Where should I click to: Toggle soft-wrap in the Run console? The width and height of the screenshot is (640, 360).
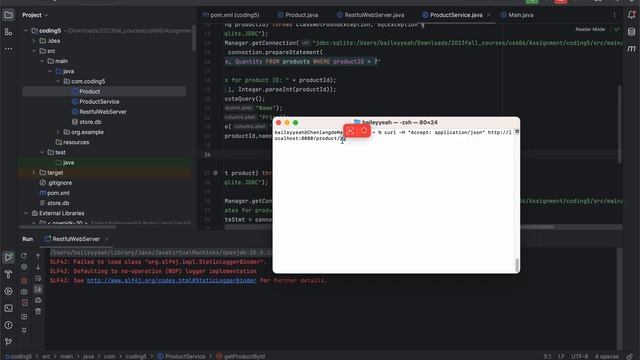pyautogui.click(x=38, y=278)
